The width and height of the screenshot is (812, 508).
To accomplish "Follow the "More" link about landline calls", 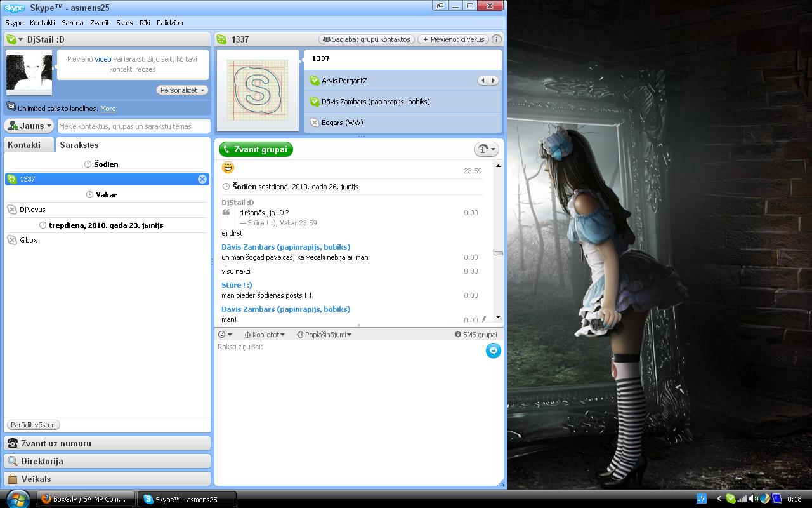I will coord(108,109).
